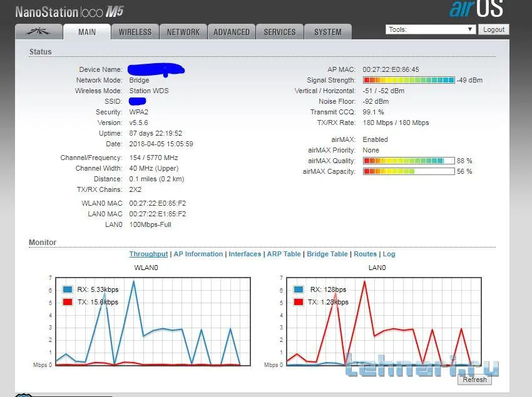Screen dimensions: 532x397
Task: Switch to the NETWORK tab
Action: click(183, 32)
